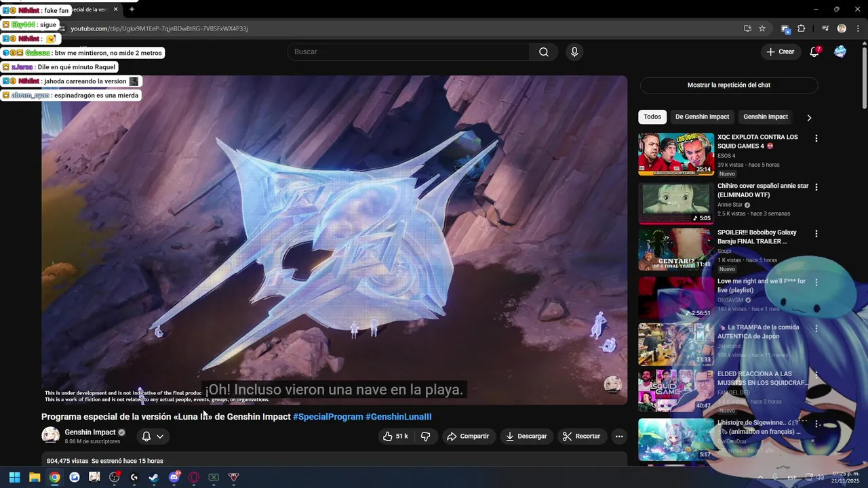Dislike the video with thumbs down
Viewport: 868px width, 488px height.
425,436
